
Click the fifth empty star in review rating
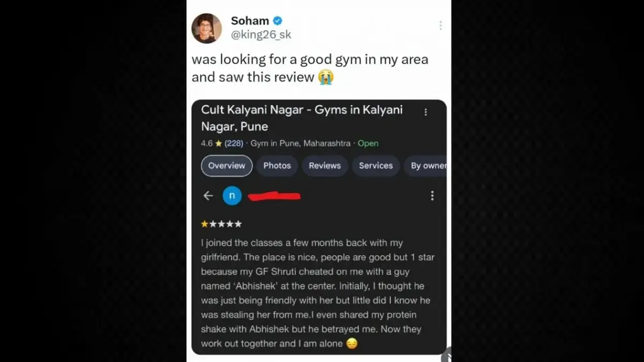pyautogui.click(x=238, y=224)
